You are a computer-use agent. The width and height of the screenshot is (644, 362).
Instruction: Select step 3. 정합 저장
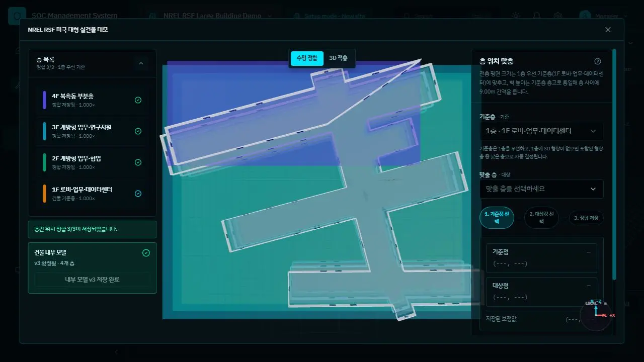[586, 218]
